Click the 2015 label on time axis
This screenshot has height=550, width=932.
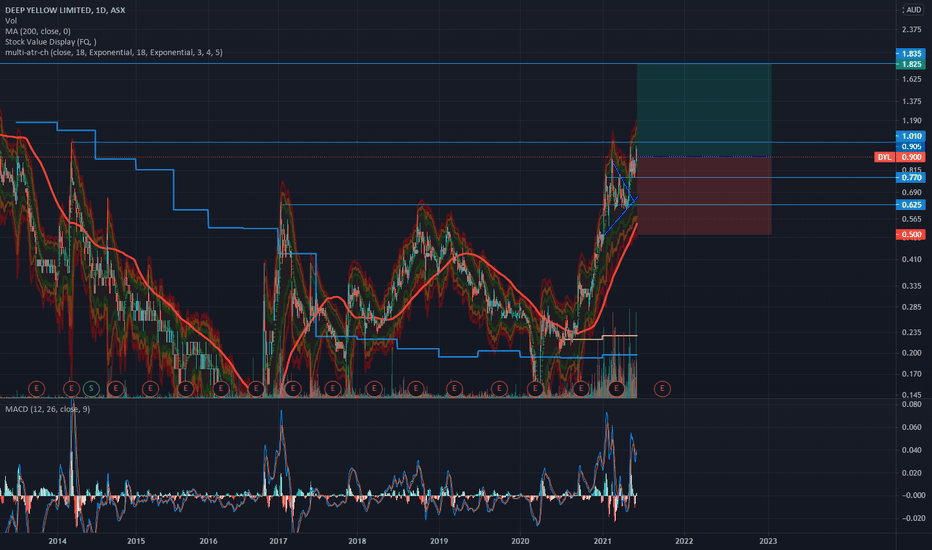coord(136,541)
